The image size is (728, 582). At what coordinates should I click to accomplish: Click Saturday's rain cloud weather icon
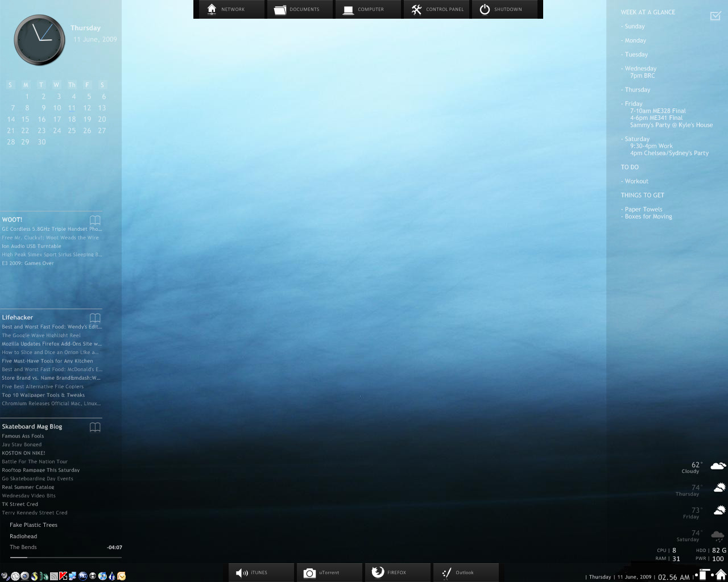[718, 535]
